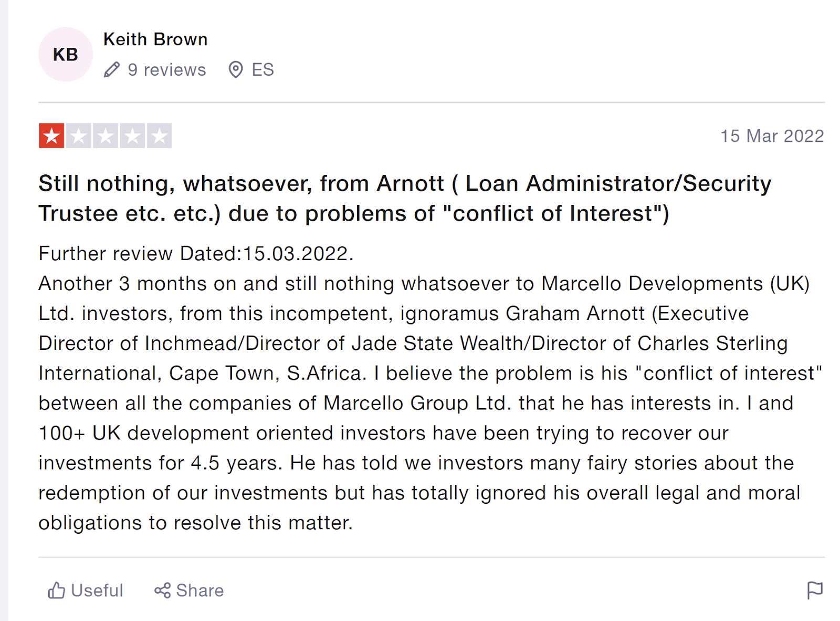Screen dimensions: 840x621
Task: Click the 15 Mar 2022 review date
Action: tap(772, 136)
